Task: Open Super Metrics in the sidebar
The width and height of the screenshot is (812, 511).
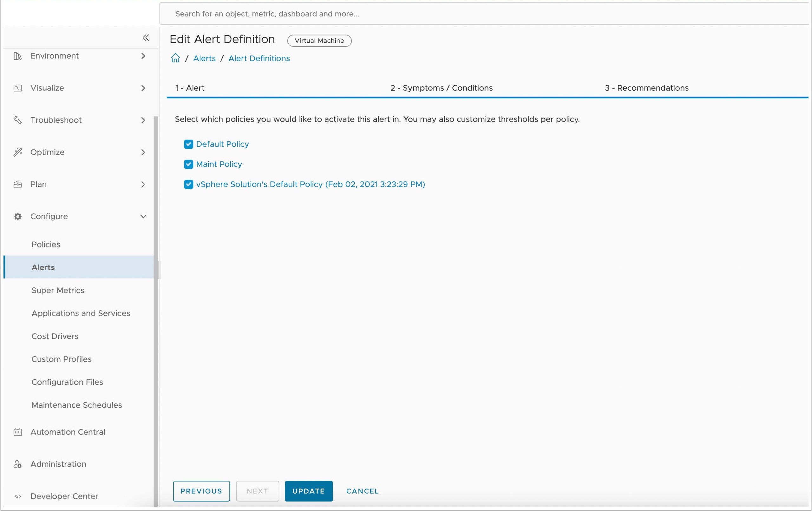Action: click(58, 290)
